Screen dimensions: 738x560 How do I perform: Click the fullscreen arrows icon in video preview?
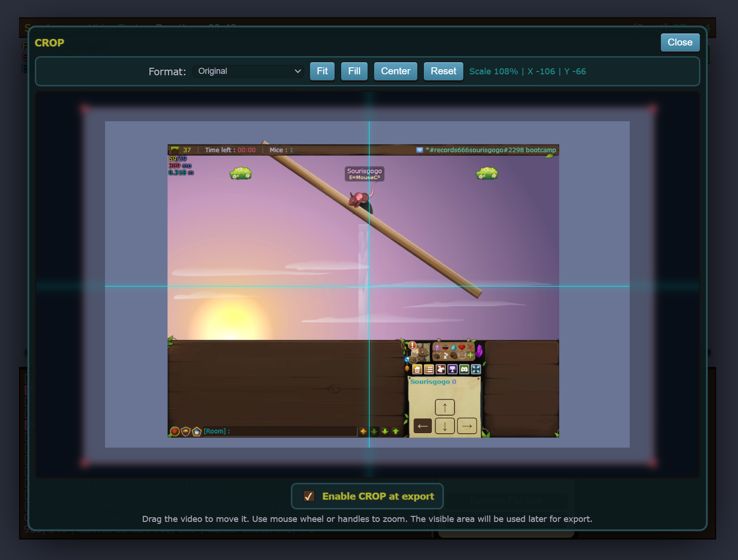tap(476, 369)
